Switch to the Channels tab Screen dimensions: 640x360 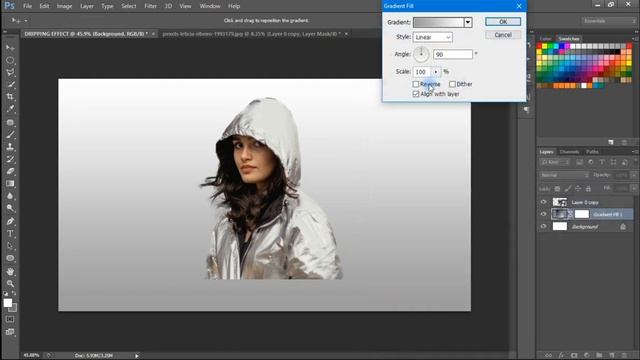pos(569,152)
